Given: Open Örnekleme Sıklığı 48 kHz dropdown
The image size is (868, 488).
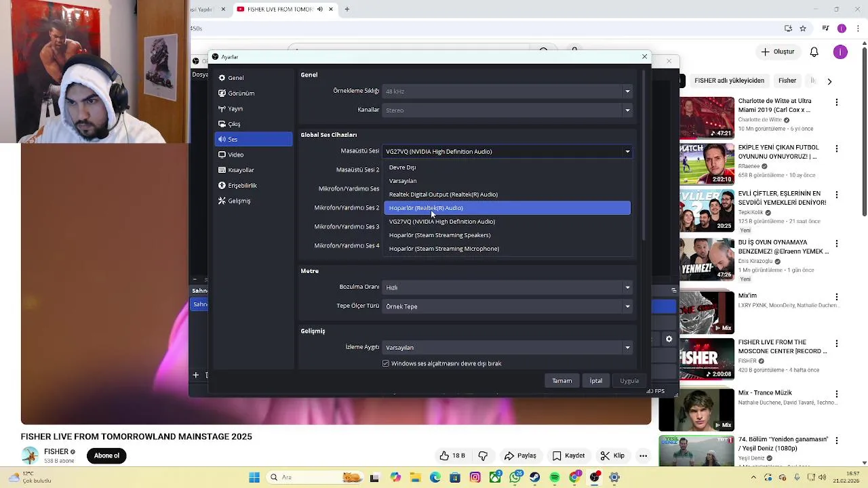Looking at the screenshot, I should (507, 91).
